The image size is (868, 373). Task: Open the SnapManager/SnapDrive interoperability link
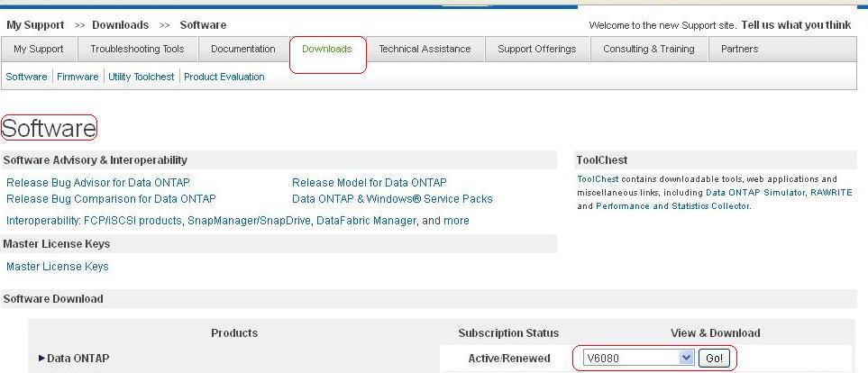point(249,221)
